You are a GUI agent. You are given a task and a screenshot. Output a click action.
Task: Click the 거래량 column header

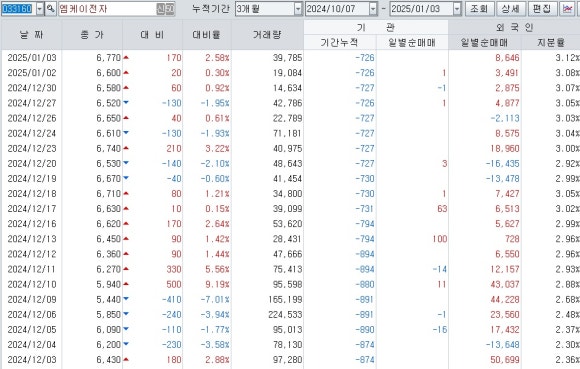click(267, 34)
